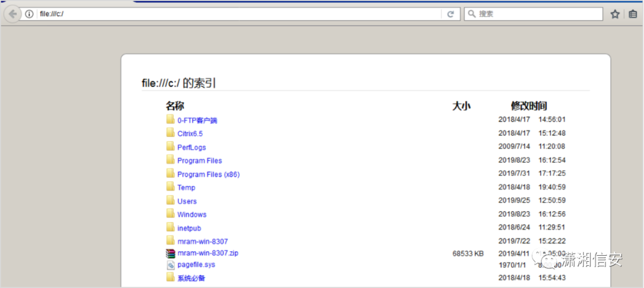Click time 15:54:43 of 系统必备 row

[552, 278]
